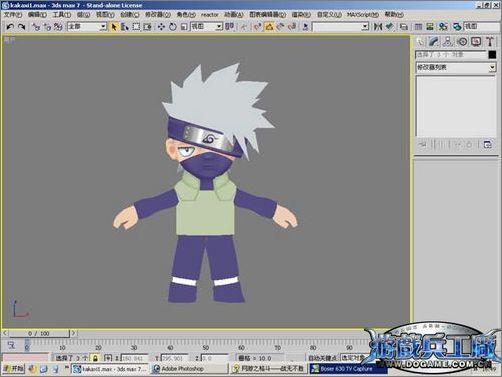The image size is (502, 377).
Task: Open the 图表编辑器 menu
Action: pyautogui.click(x=268, y=15)
